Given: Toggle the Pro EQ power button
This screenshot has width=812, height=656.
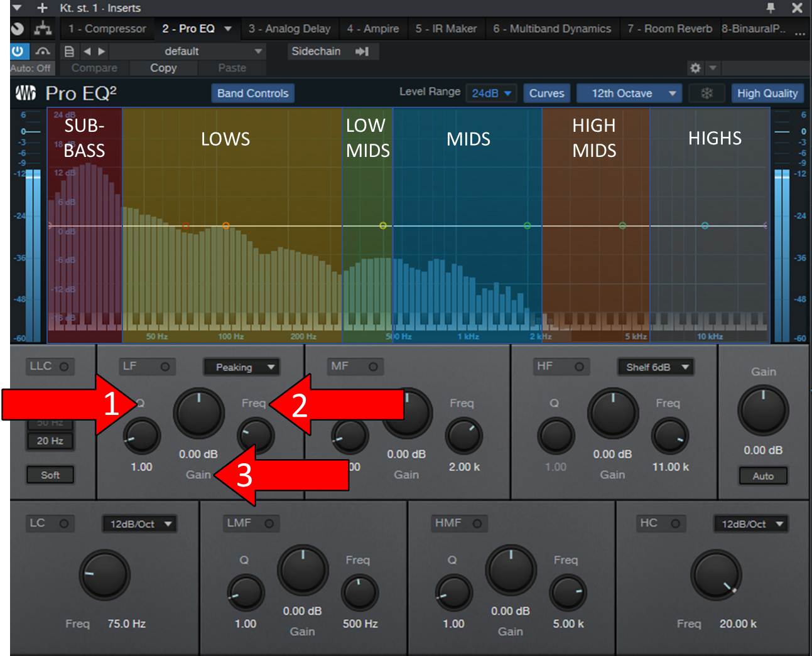Looking at the screenshot, I should pyautogui.click(x=18, y=51).
